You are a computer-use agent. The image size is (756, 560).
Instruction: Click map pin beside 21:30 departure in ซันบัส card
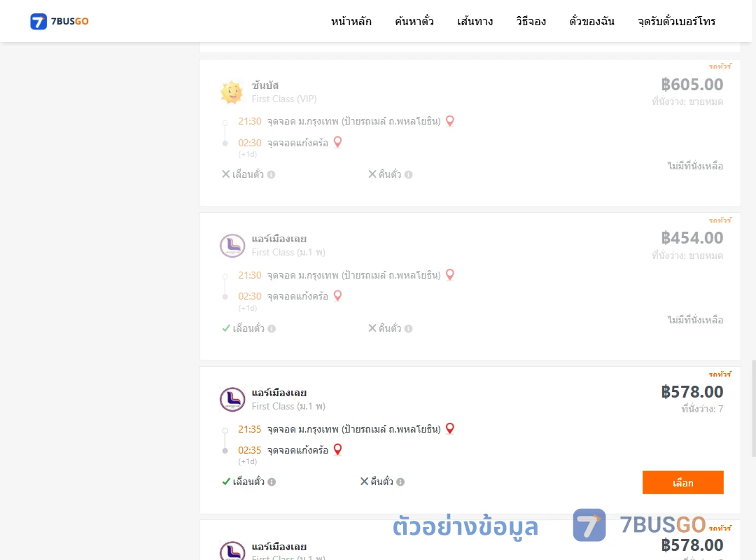click(450, 121)
